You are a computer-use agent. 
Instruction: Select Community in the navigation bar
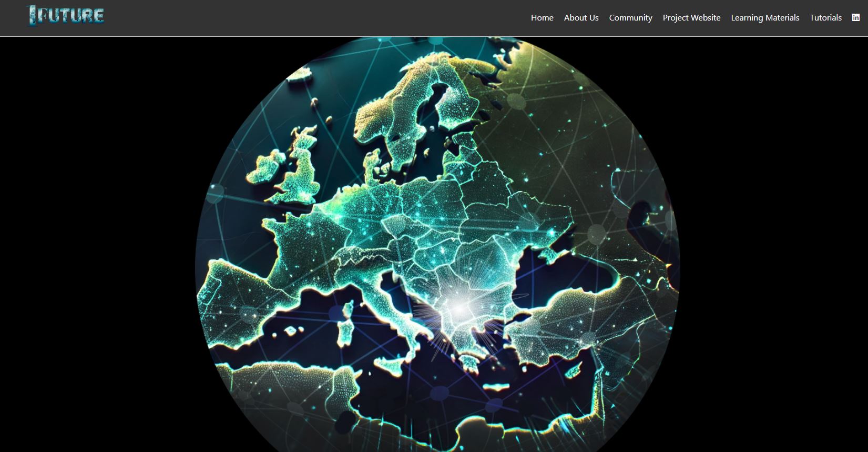[630, 18]
